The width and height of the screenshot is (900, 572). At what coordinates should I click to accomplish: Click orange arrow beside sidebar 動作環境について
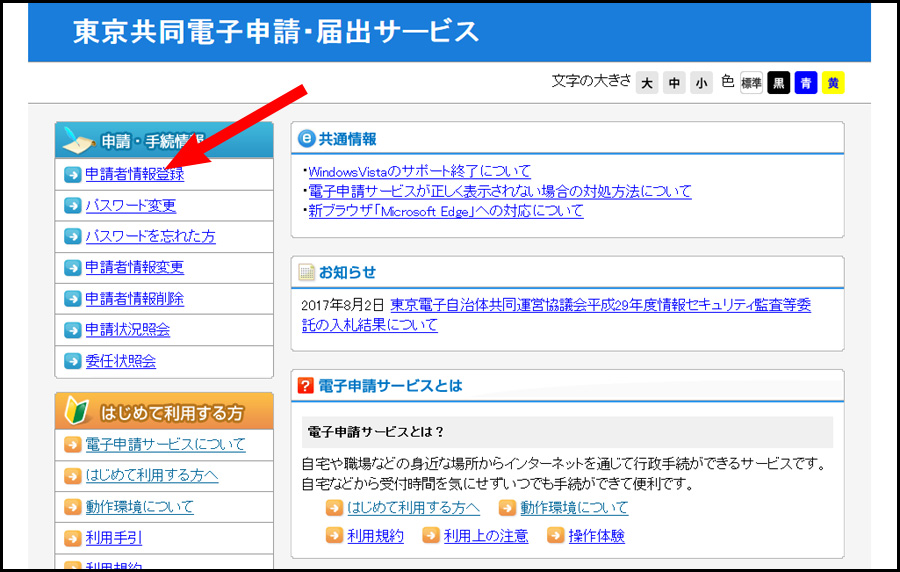coord(72,507)
